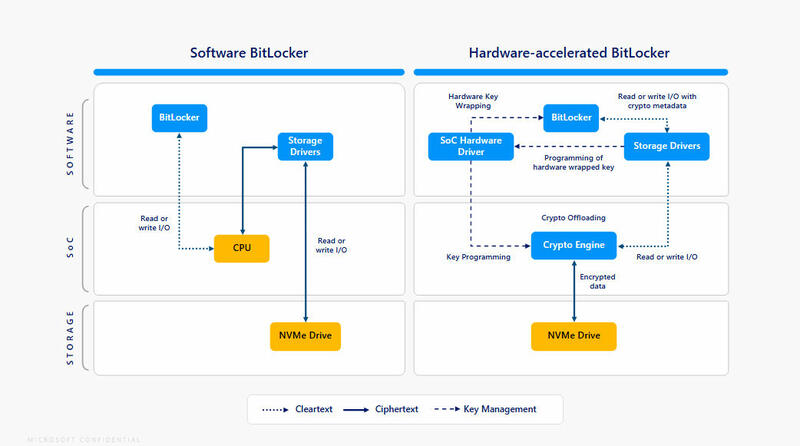Click the NVMe Drive box below Crypto Engine

574,337
